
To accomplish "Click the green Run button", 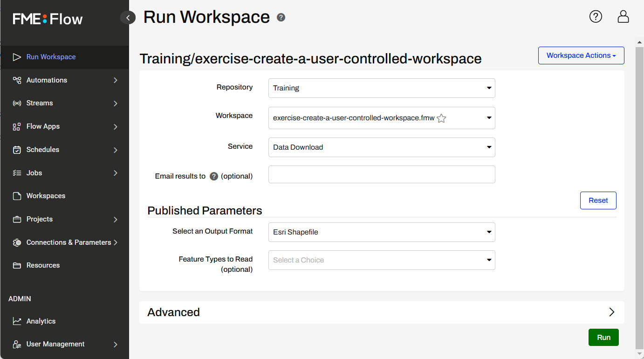I will pyautogui.click(x=603, y=338).
